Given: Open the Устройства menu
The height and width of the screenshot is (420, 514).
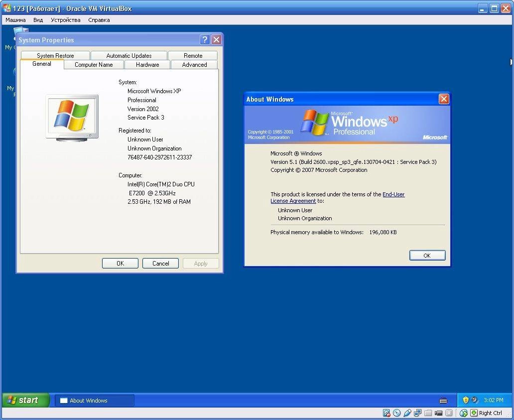Looking at the screenshot, I should [66, 19].
